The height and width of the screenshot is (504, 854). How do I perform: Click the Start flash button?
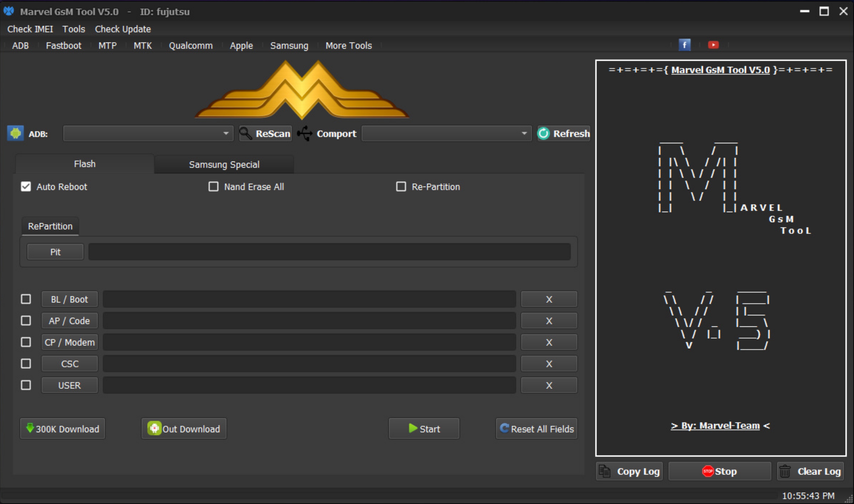click(x=424, y=429)
